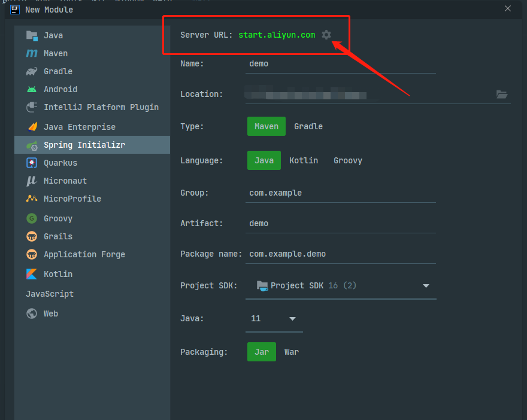Image resolution: width=527 pixels, height=420 pixels.
Task: Select the Kotlin module type
Action: click(x=57, y=273)
